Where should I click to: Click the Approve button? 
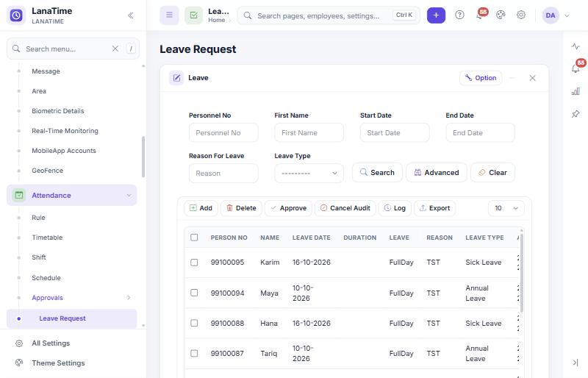289,208
